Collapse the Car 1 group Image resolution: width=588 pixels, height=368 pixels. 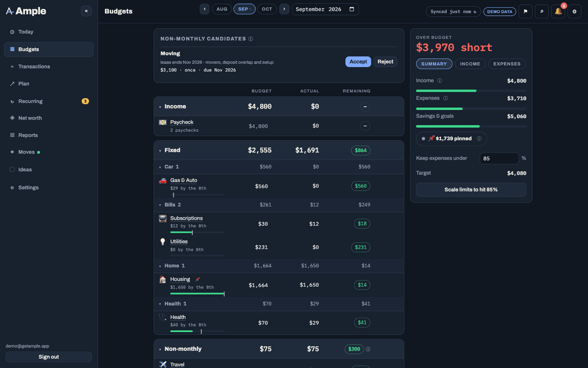160,167
